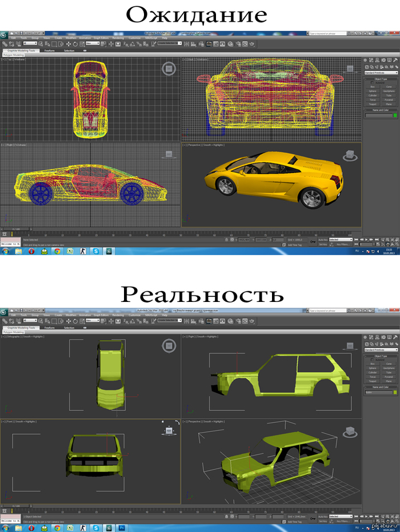Image resolution: width=400 pixels, height=532 pixels.
Task: Open named selection set dropdown in Ожидание window
Action: click(x=170, y=43)
